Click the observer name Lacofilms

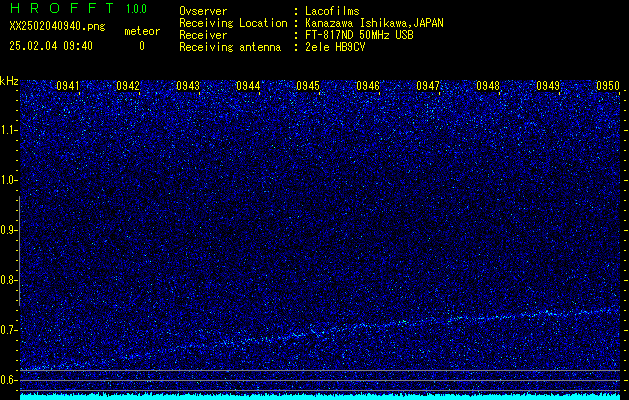pos(332,11)
